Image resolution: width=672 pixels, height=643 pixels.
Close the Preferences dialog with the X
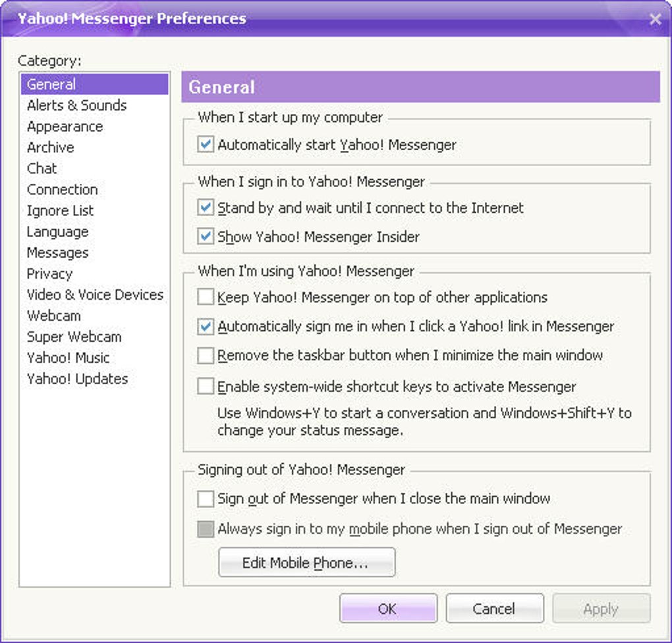(655, 19)
